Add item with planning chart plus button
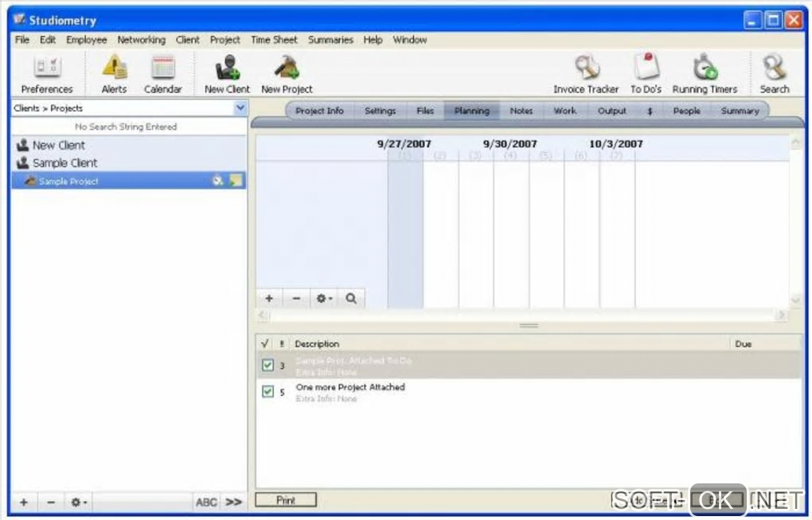This screenshot has height=520, width=812. [269, 299]
